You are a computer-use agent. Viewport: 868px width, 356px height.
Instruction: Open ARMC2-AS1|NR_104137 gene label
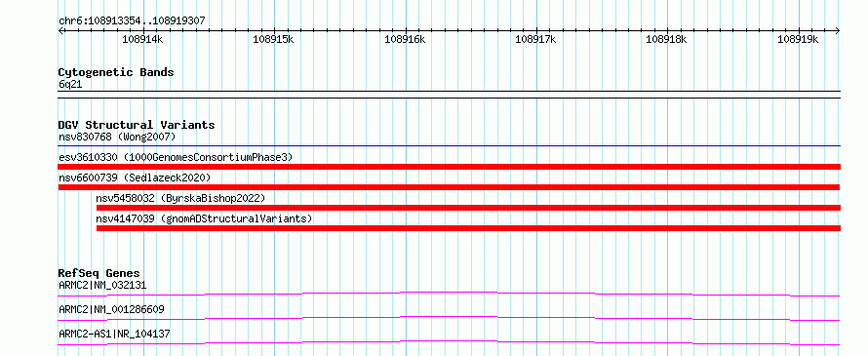(x=114, y=334)
